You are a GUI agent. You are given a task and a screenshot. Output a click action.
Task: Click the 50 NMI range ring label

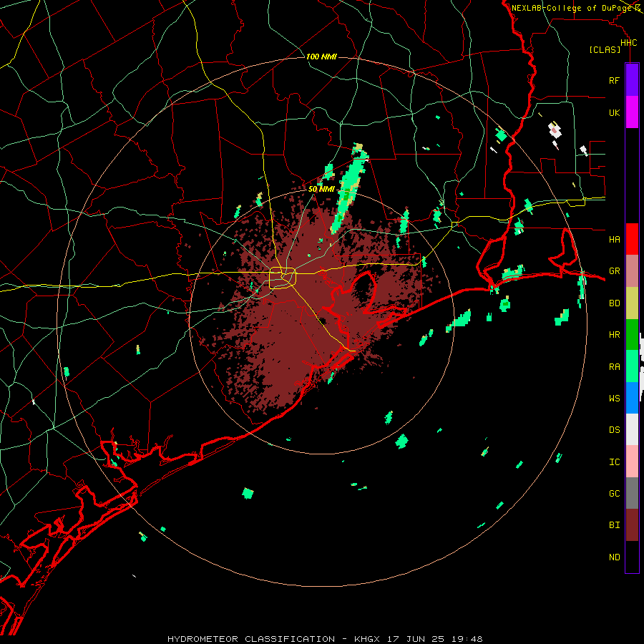click(x=321, y=189)
